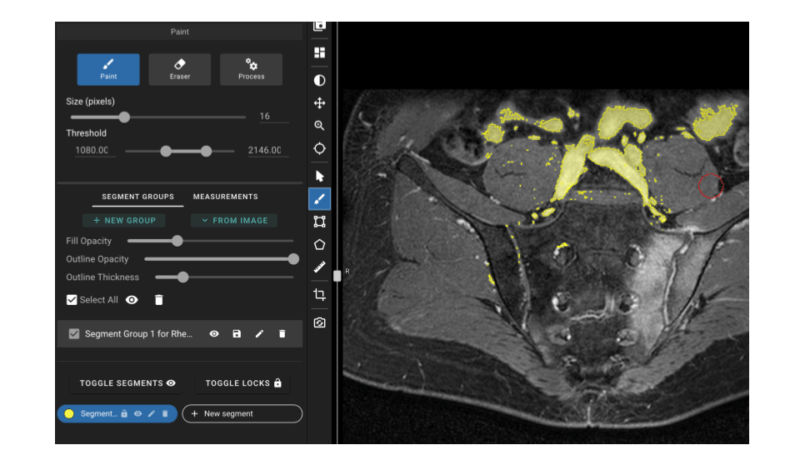This screenshot has width=800, height=450.
Task: Open the Segment Groups tab
Action: (138, 197)
